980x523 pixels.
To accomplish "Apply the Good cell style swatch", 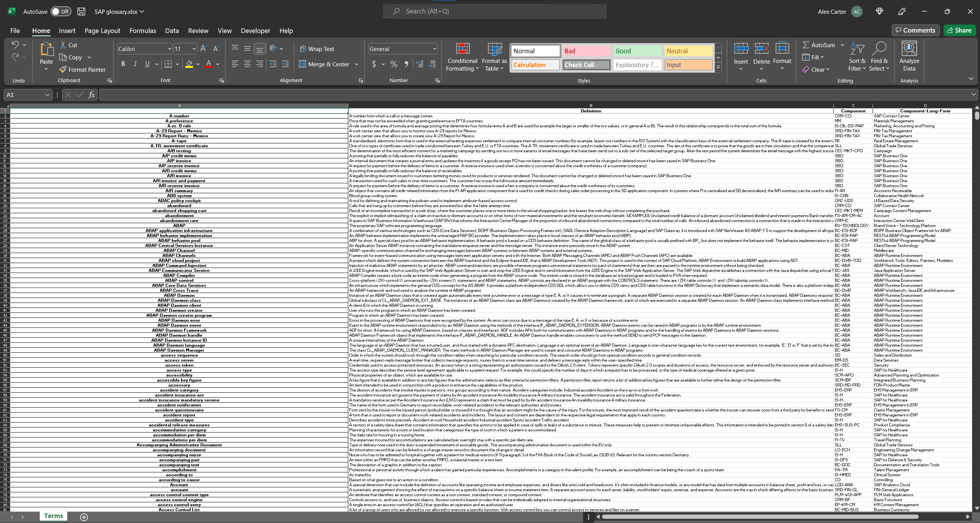I will [x=637, y=51].
